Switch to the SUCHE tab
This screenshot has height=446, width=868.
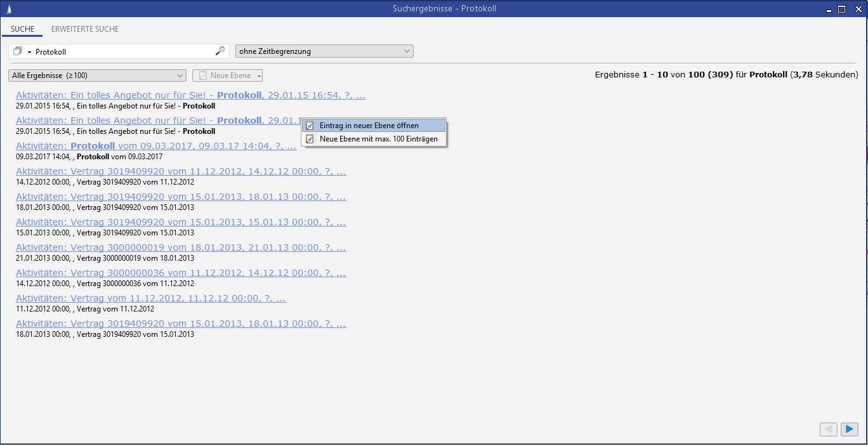point(22,29)
